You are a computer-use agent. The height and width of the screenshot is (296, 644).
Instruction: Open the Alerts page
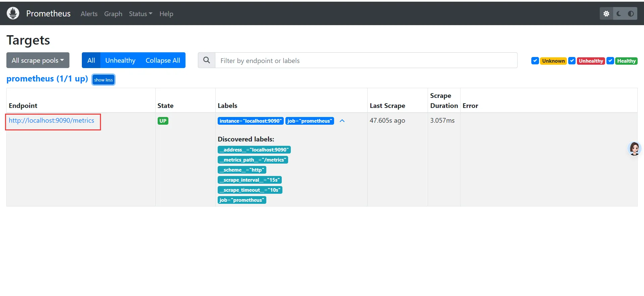tap(89, 14)
